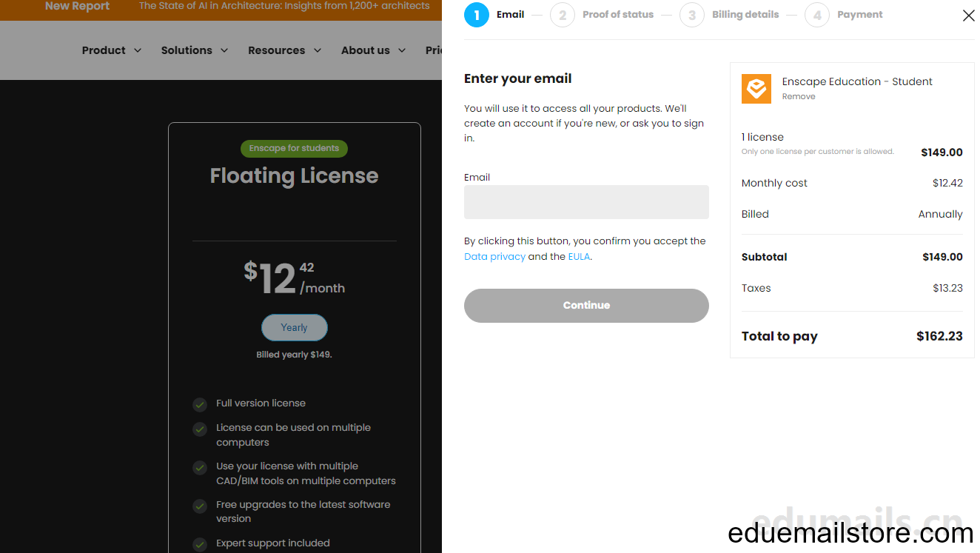Select step 1 Email circle icon
Image resolution: width=980 pixels, height=553 pixels.
(477, 15)
